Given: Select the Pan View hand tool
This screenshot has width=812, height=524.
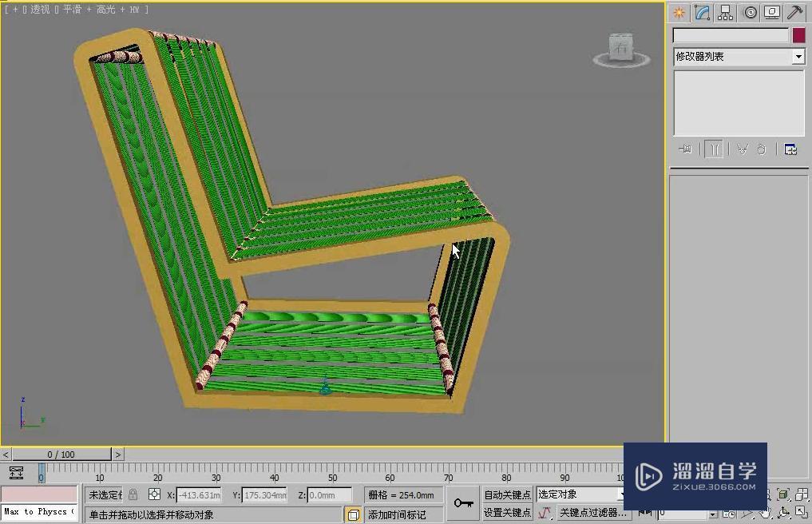Looking at the screenshot, I should [x=766, y=513].
